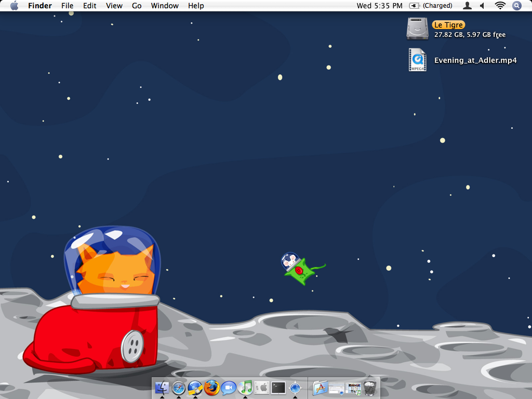Open System Preferences from the Dock
The image size is (532, 399).
262,388
